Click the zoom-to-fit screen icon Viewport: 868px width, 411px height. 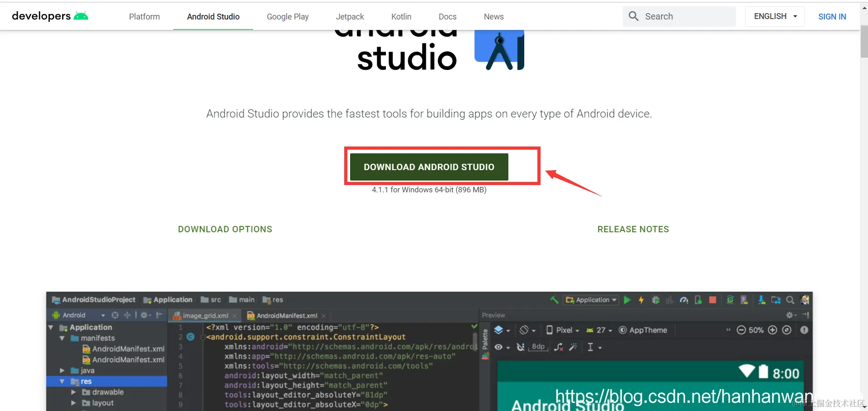(x=787, y=330)
